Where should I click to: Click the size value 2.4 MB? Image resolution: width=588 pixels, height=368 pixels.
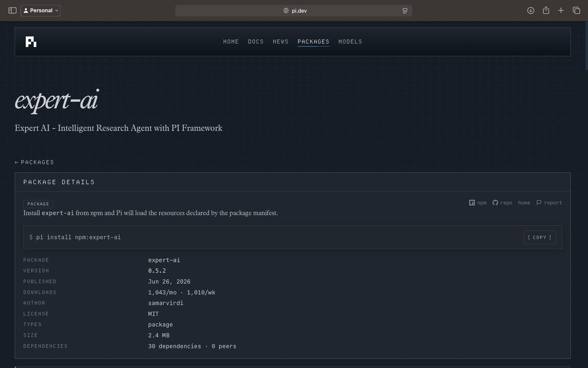pos(159,335)
